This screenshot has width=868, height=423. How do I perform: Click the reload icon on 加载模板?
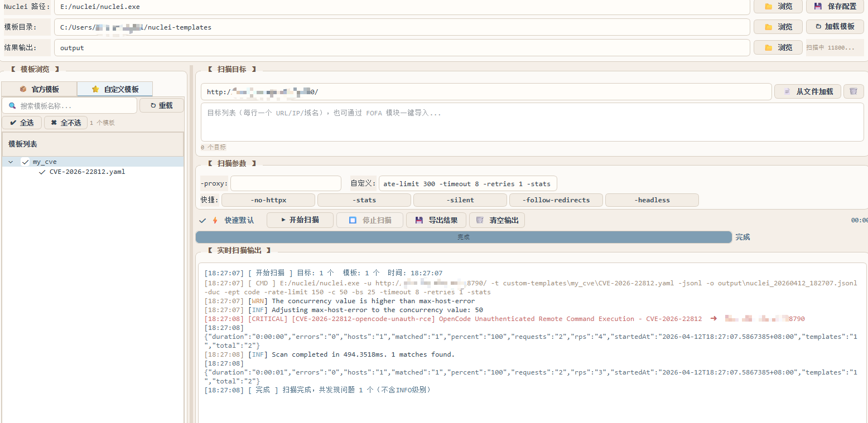click(x=818, y=27)
